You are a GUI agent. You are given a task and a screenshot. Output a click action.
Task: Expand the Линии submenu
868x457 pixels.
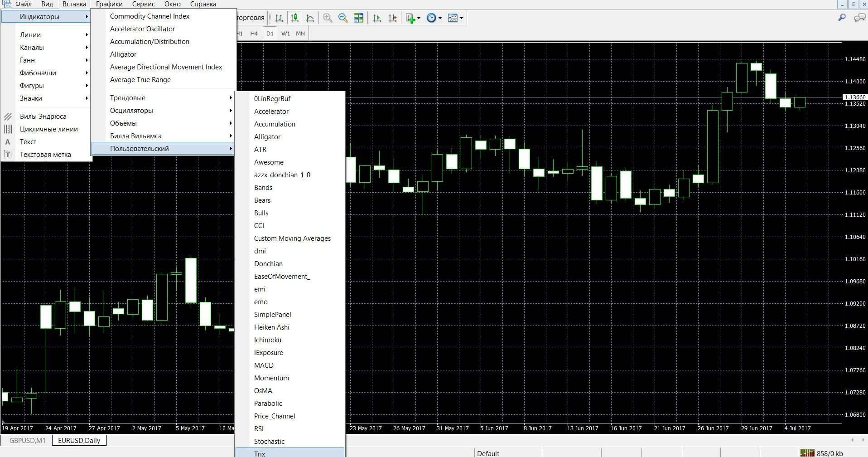(47, 35)
